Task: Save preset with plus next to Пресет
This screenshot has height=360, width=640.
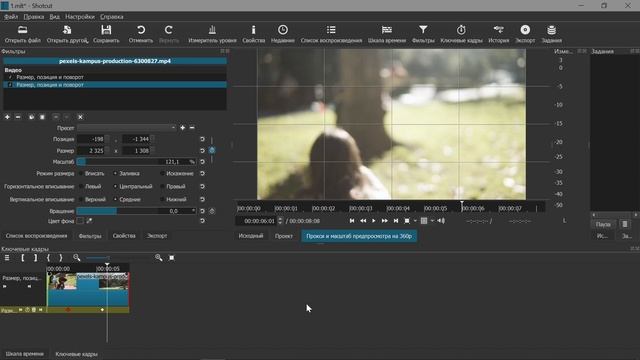Action: coord(182,128)
